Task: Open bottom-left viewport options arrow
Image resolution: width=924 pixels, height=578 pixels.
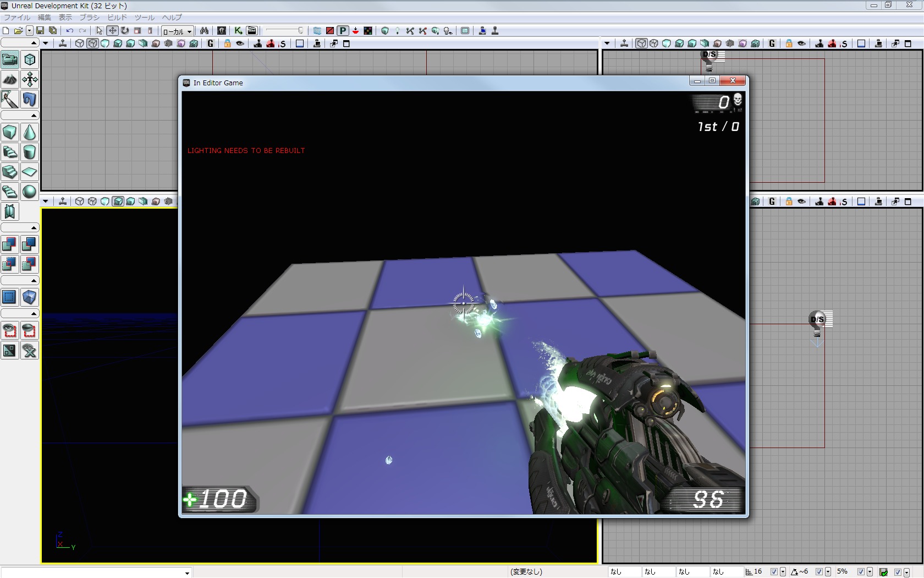Action: (46, 201)
